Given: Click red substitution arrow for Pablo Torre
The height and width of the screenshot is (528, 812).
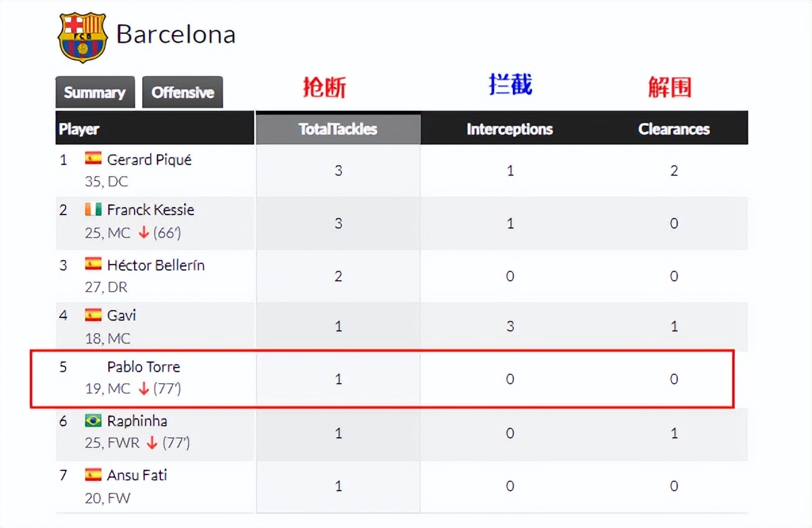Looking at the screenshot, I should coord(143,389).
